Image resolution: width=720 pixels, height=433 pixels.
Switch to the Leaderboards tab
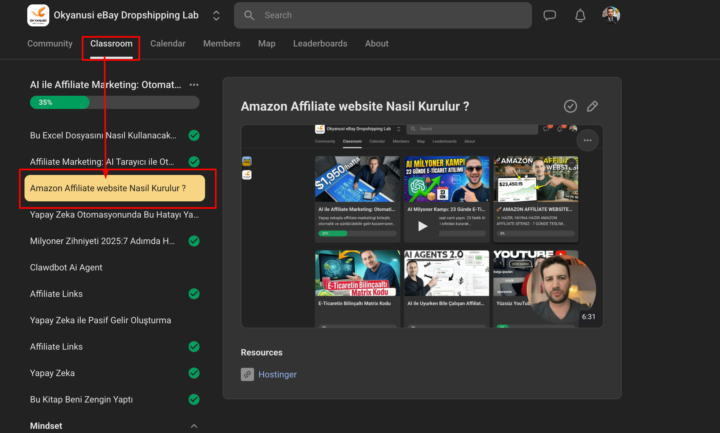pyautogui.click(x=320, y=44)
